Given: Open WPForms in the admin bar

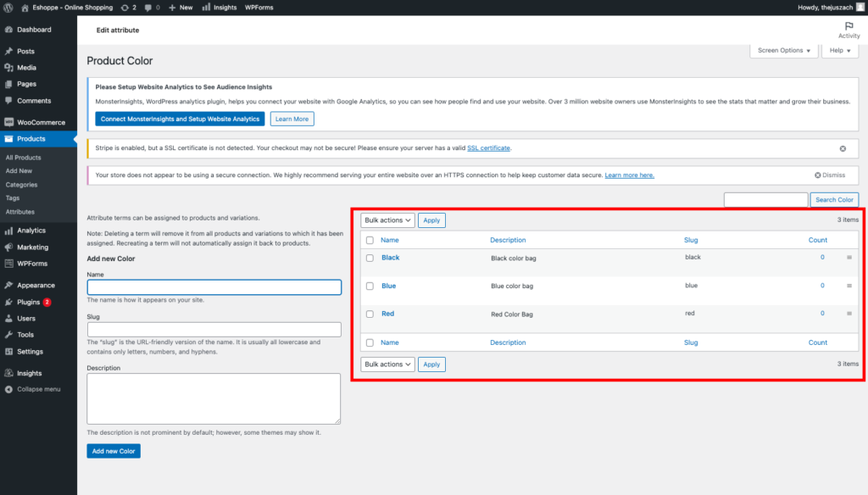Looking at the screenshot, I should click(259, 8).
